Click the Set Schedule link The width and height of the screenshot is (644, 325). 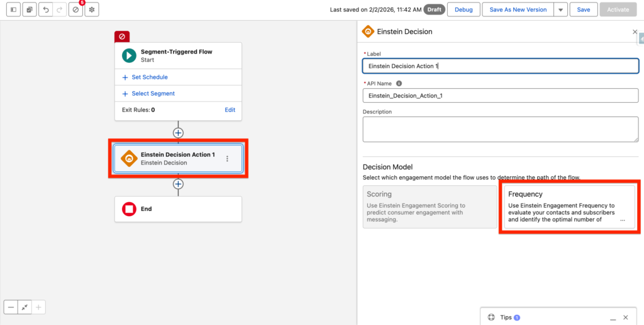(x=149, y=77)
